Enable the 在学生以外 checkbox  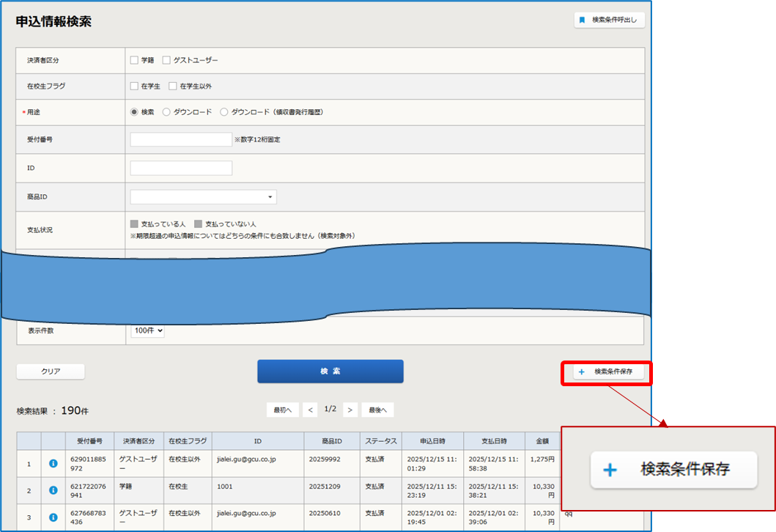pyautogui.click(x=173, y=86)
